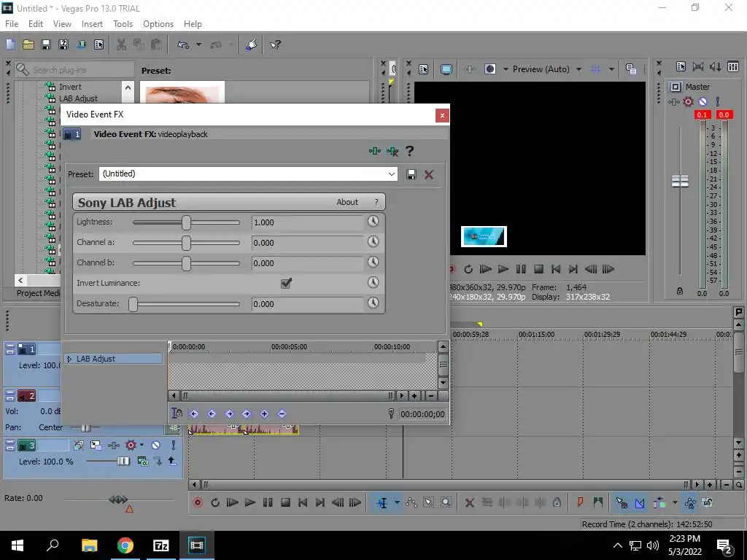Delete preset with the red X icon
Screen dimensions: 747x560
pos(429,174)
